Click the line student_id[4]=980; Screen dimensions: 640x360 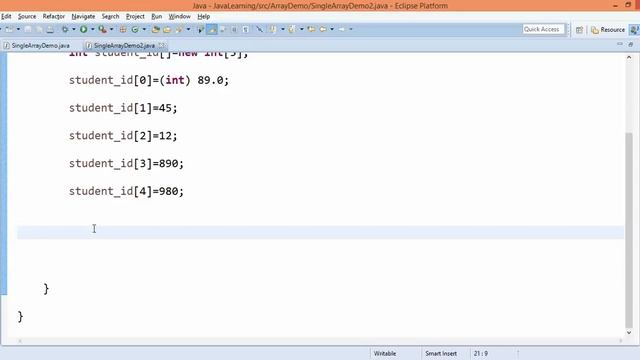(x=126, y=191)
